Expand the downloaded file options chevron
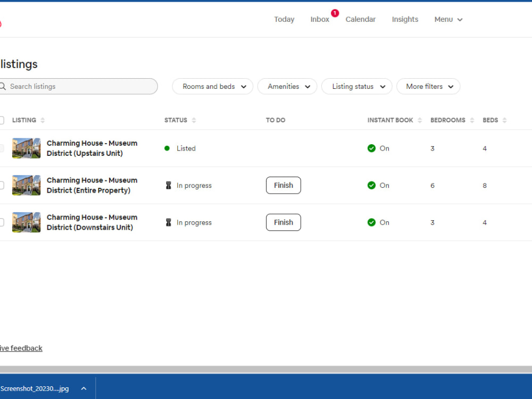The image size is (532, 399). click(84, 388)
